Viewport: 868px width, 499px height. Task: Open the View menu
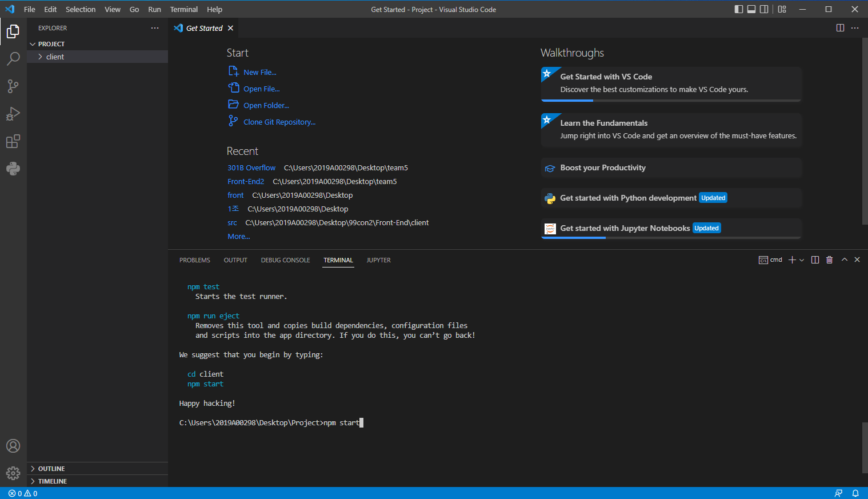(x=113, y=9)
